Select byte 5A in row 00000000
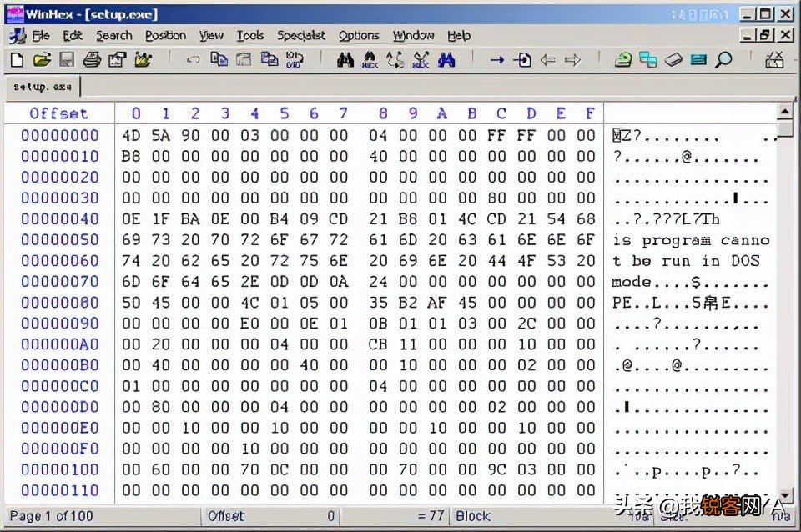 pos(161,135)
